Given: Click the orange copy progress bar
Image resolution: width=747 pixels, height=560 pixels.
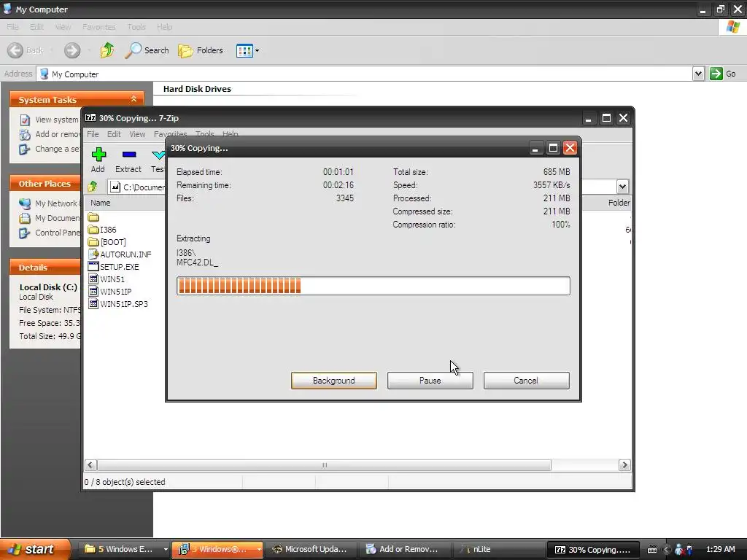Looking at the screenshot, I should 373,286.
